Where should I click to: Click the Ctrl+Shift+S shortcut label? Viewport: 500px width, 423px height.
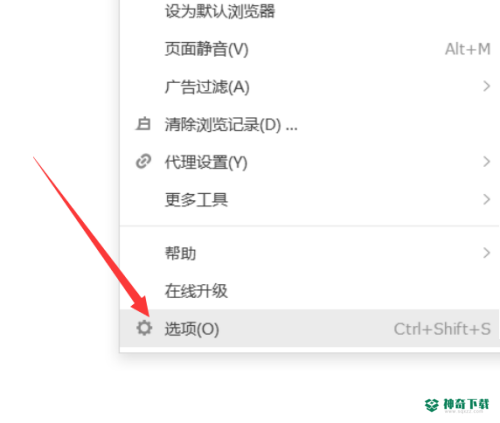pyautogui.click(x=442, y=329)
